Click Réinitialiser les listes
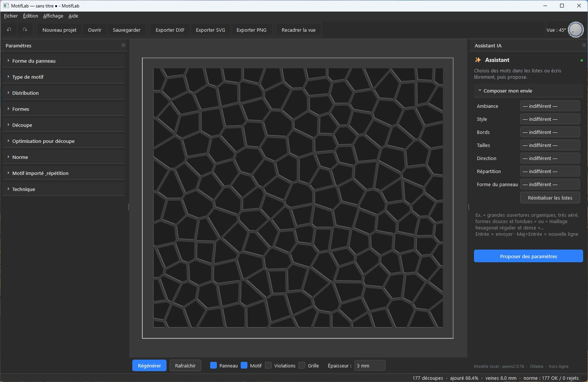The width and height of the screenshot is (588, 382). (550, 198)
